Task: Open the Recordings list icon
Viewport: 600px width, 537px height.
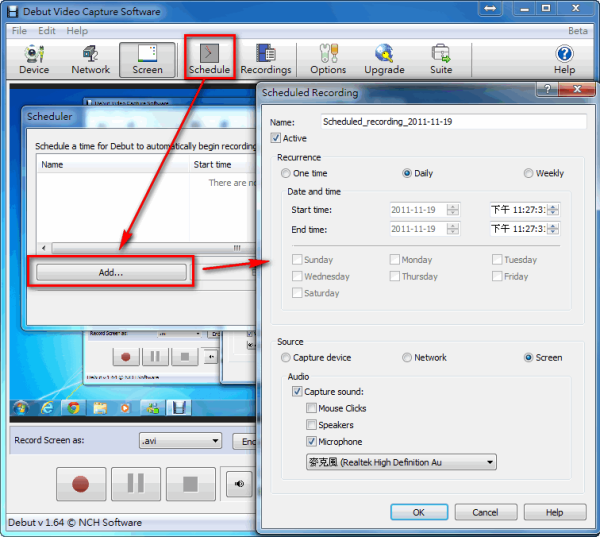Action: click(266, 59)
